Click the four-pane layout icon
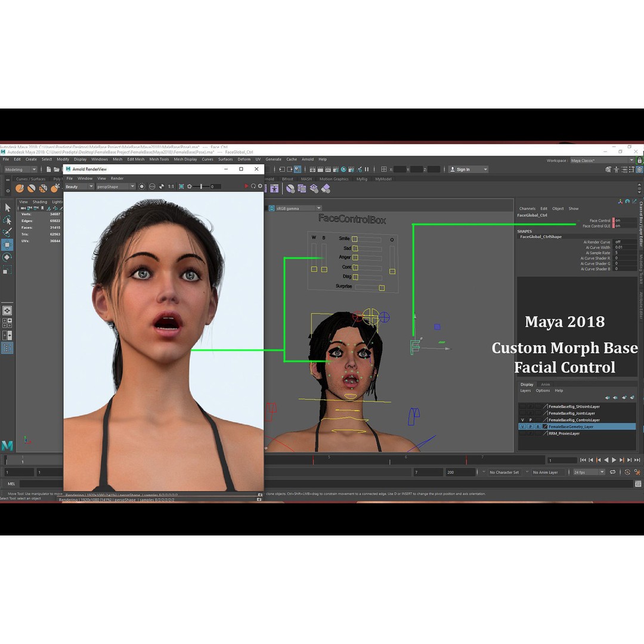The height and width of the screenshot is (644, 644). click(7, 323)
